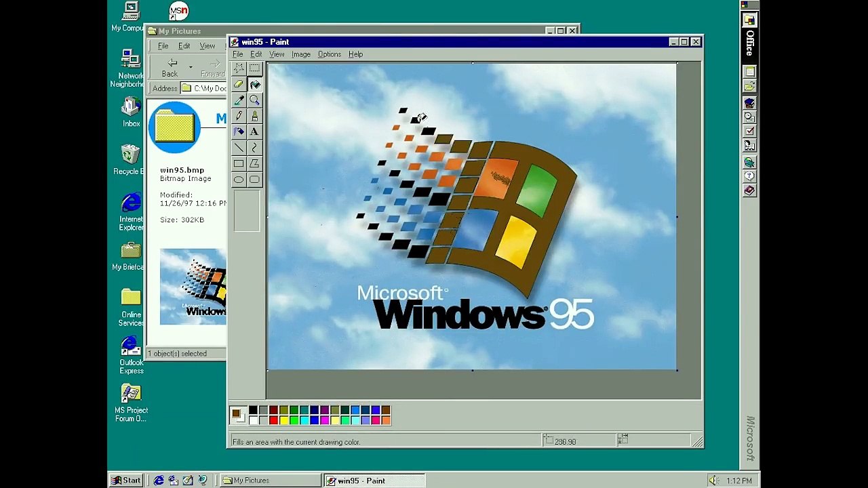Click the Back button in My Pictures

tap(170, 67)
